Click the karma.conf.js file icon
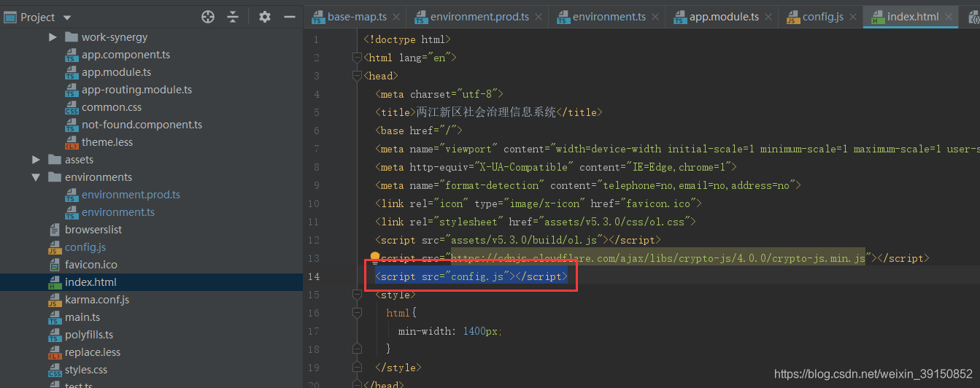 [x=55, y=300]
